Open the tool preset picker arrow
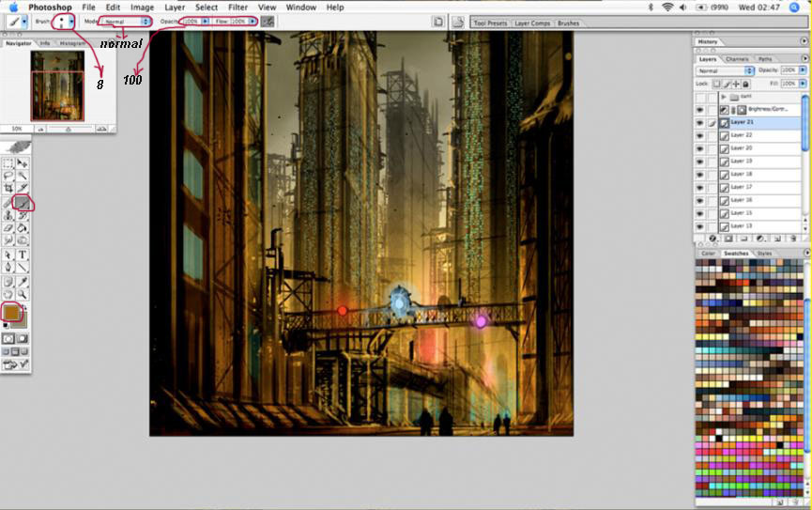The width and height of the screenshot is (812, 510). coord(23,22)
